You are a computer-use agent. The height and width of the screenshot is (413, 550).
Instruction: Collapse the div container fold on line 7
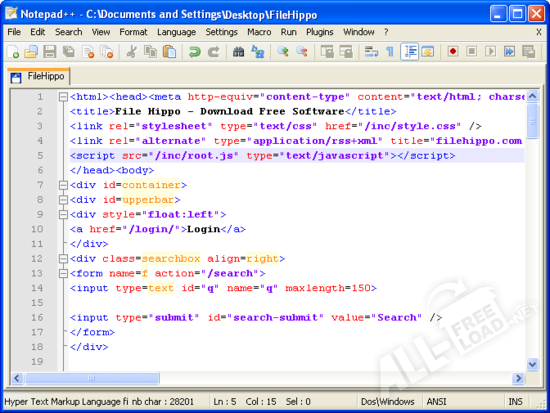pyautogui.click(x=63, y=185)
